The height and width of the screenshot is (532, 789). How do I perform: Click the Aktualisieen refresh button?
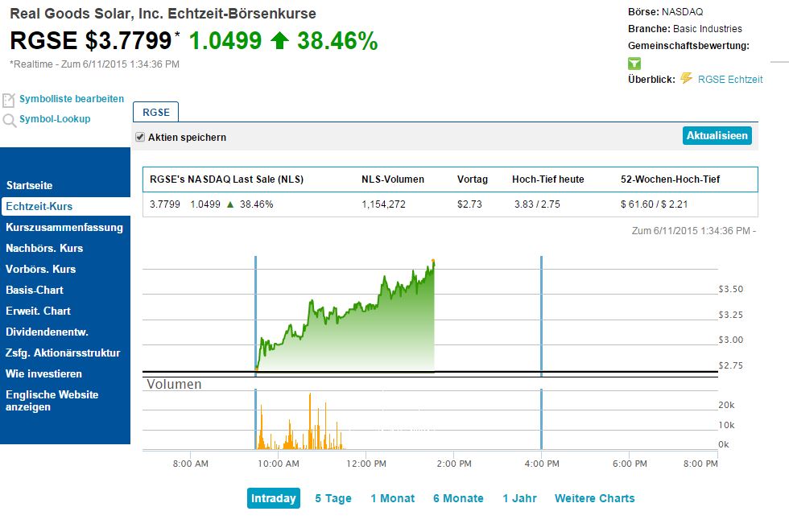point(717,135)
